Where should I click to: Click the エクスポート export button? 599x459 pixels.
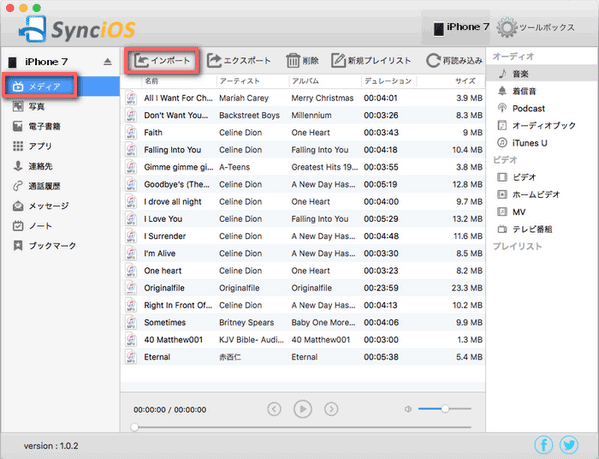(239, 61)
